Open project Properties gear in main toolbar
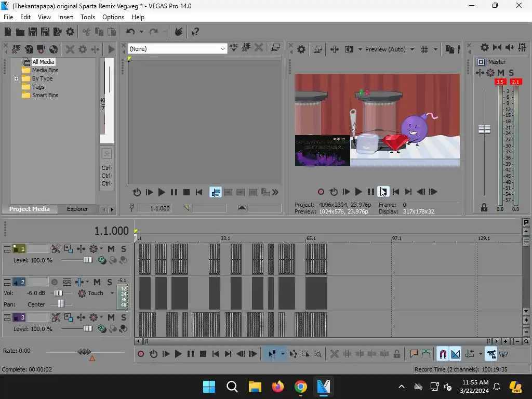The height and width of the screenshot is (399, 532). (x=70, y=32)
